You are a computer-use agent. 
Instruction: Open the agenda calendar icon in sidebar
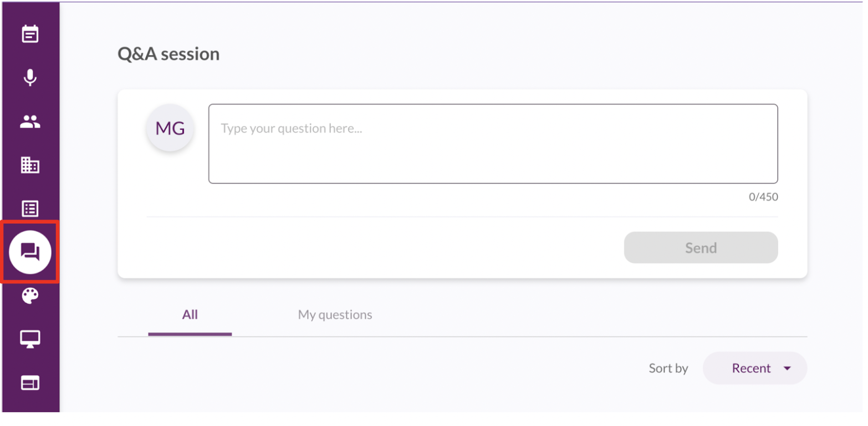point(30,34)
